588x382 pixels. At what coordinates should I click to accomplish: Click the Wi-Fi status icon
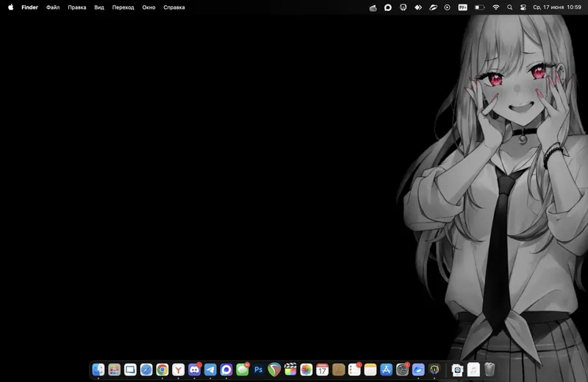click(x=495, y=7)
